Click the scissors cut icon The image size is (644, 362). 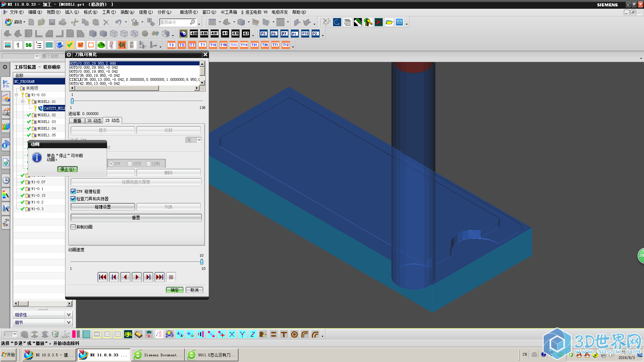click(75, 22)
